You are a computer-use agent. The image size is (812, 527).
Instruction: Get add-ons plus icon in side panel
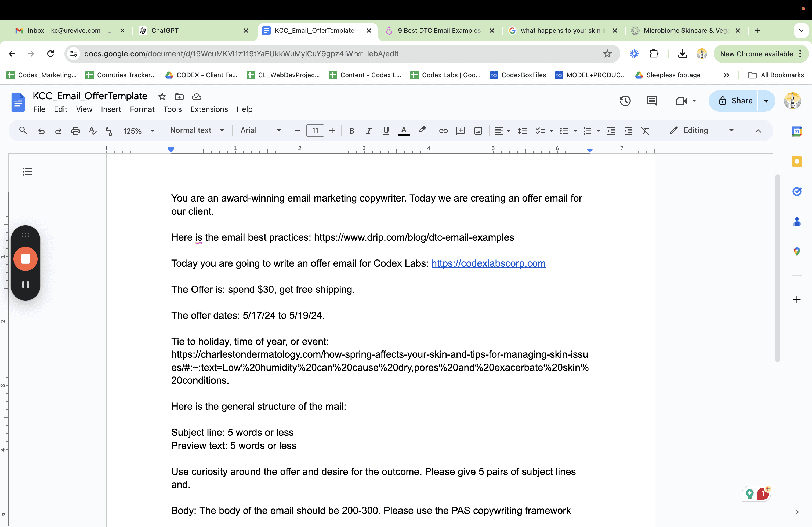(x=797, y=299)
